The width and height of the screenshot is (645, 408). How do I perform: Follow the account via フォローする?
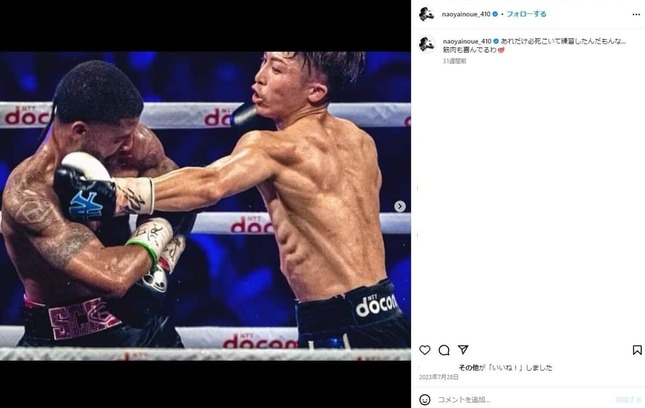[x=526, y=14]
